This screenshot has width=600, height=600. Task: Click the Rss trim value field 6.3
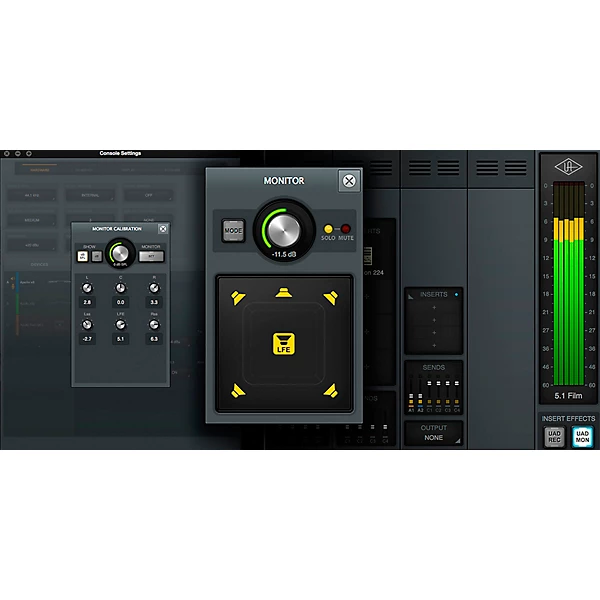click(154, 339)
